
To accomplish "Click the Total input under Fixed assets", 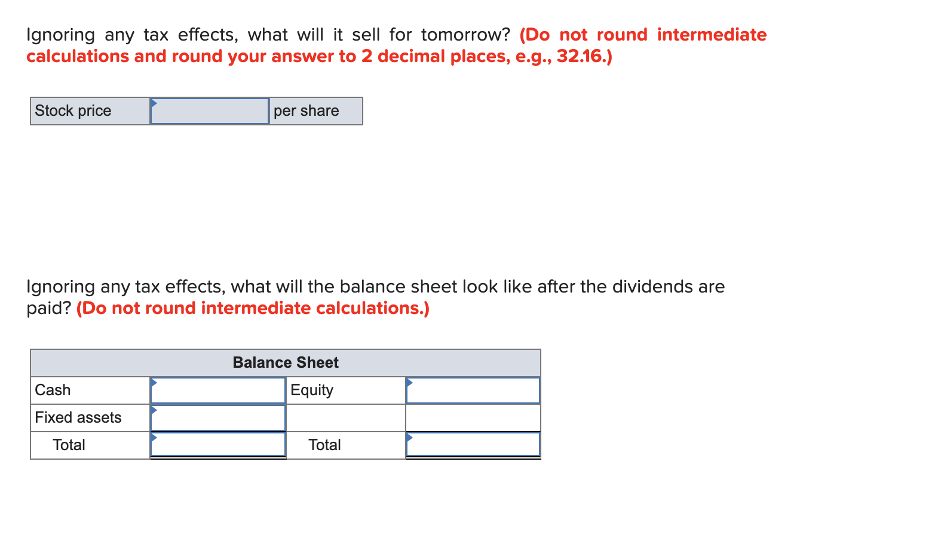I will [x=218, y=444].
